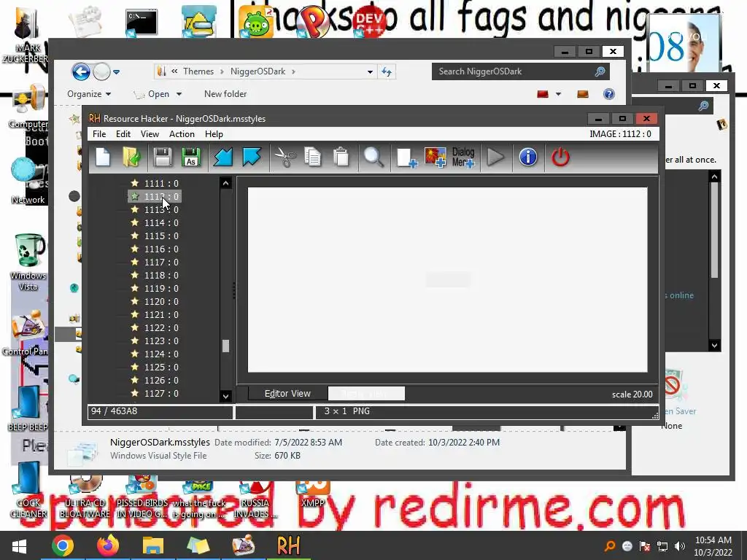Open the Network desktop icon
The image size is (747, 560).
point(28,181)
